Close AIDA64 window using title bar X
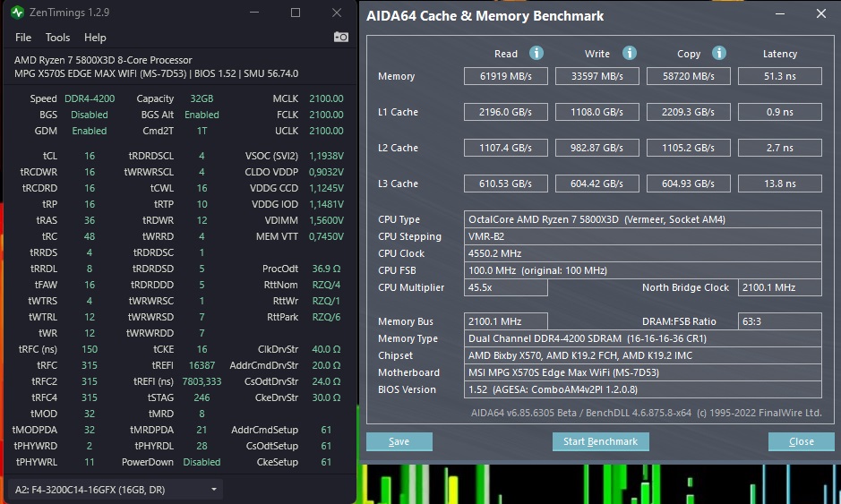The height and width of the screenshot is (504, 841). (821, 13)
